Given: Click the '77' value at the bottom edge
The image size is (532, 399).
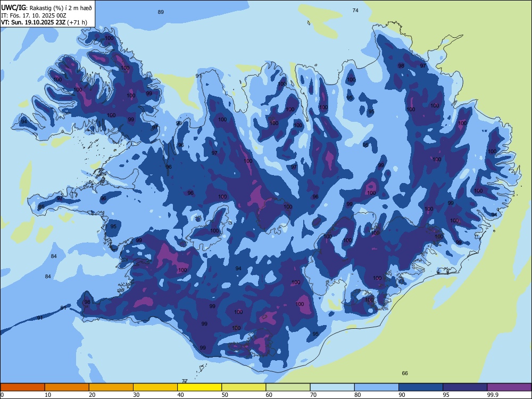Looking at the screenshot, I should tap(185, 381).
